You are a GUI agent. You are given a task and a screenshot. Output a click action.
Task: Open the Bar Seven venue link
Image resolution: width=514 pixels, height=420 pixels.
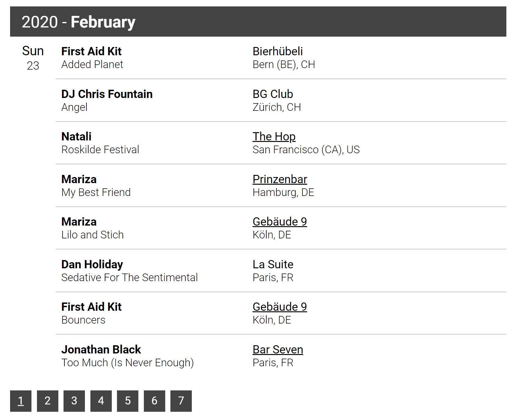(x=278, y=349)
